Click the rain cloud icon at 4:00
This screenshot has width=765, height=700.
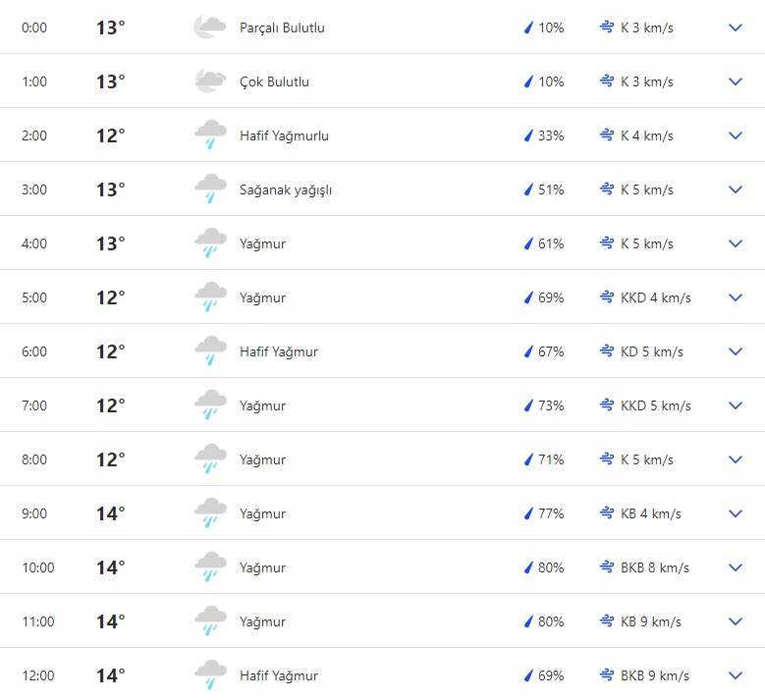(x=210, y=243)
